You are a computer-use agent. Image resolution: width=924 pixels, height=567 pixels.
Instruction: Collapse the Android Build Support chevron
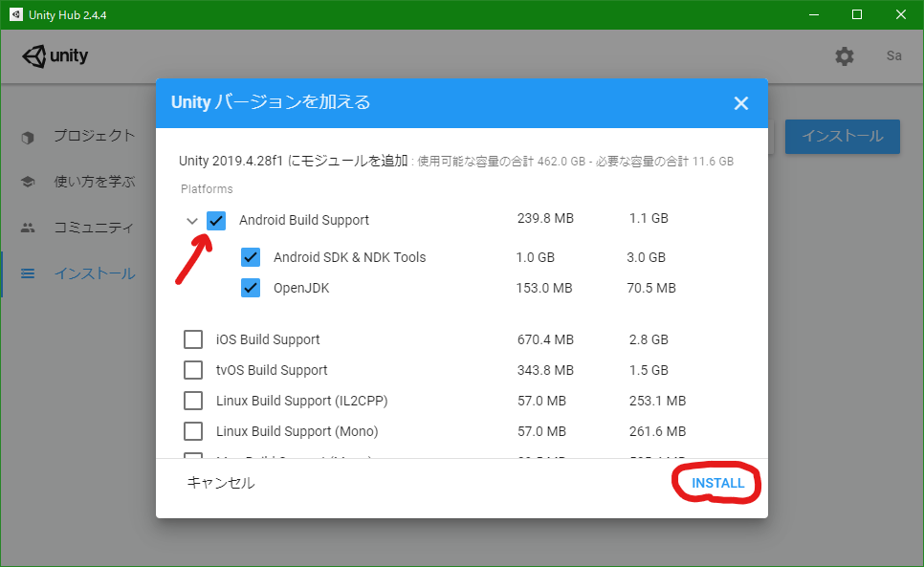(191, 221)
